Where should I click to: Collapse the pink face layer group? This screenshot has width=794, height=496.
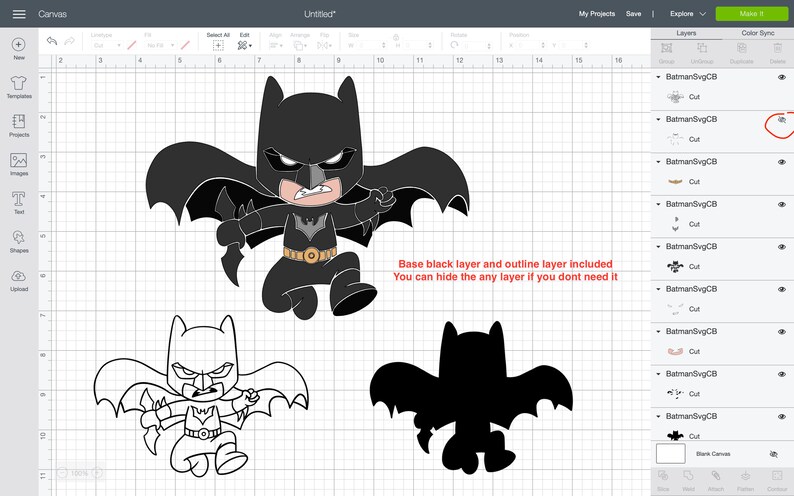tap(658, 332)
